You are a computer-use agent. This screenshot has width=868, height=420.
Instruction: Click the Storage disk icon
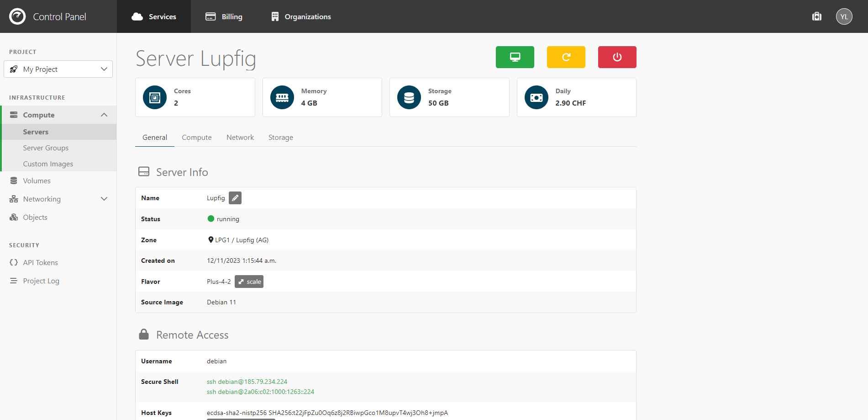coord(409,97)
